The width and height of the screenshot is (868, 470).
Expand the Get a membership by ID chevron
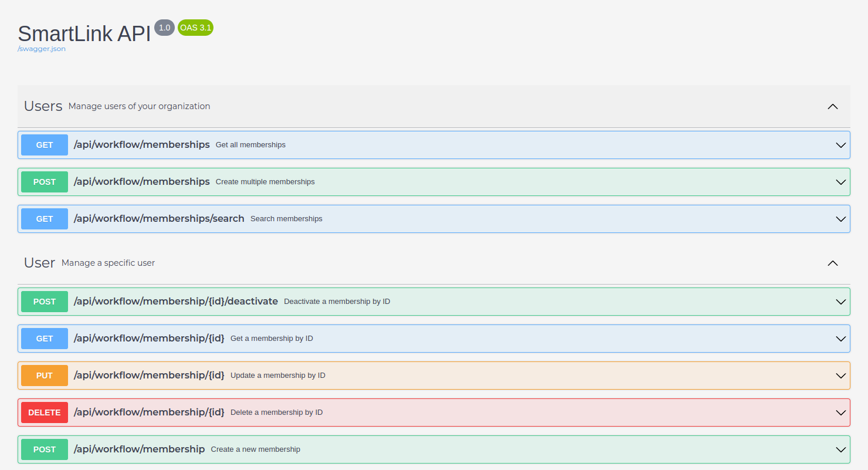click(840, 339)
